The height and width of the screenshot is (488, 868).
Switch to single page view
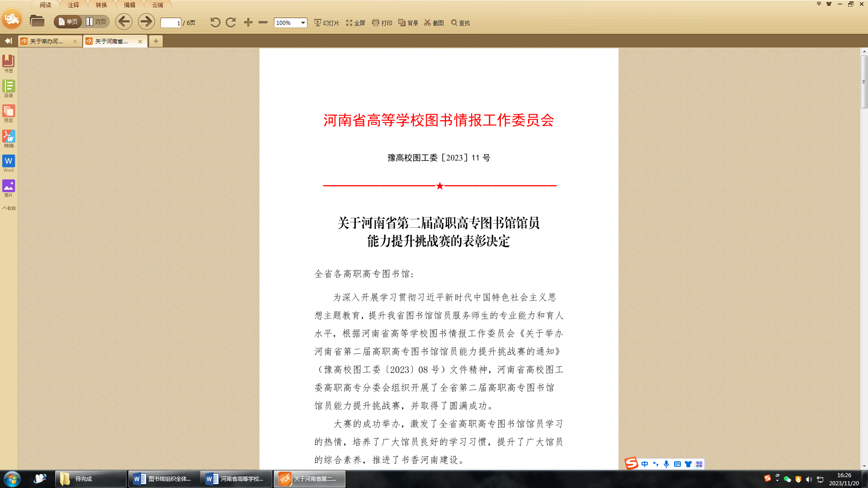(68, 22)
